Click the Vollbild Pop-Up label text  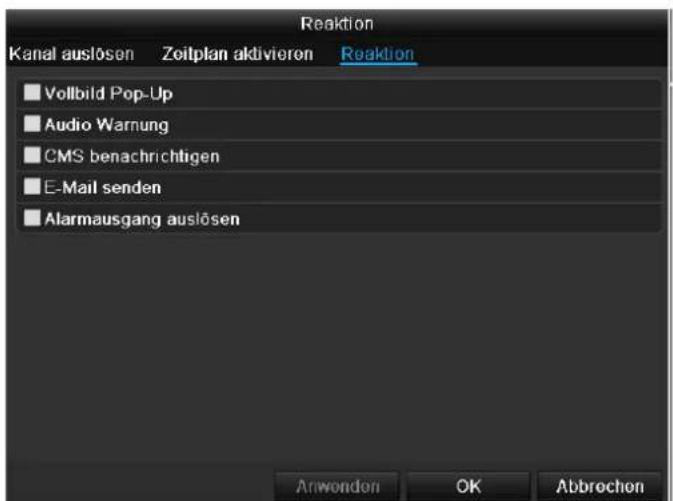tap(109, 94)
